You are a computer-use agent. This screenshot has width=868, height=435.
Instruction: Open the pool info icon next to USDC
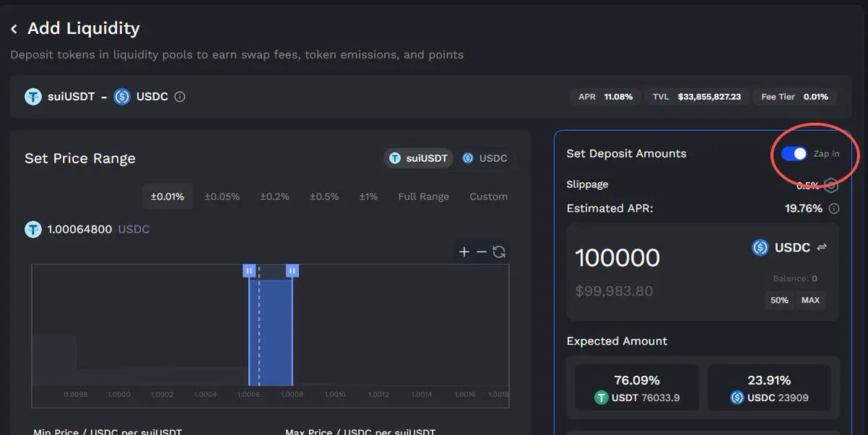coord(180,96)
